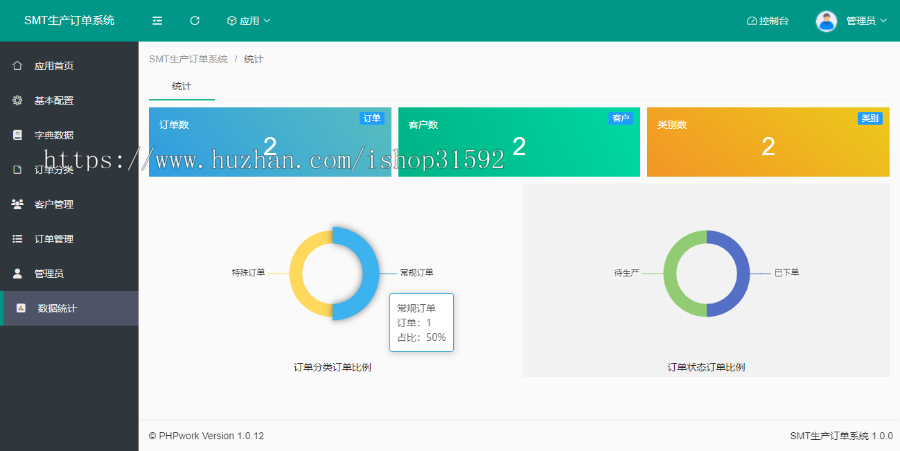
Task: Click the blue 客户 badge
Action: click(620, 118)
